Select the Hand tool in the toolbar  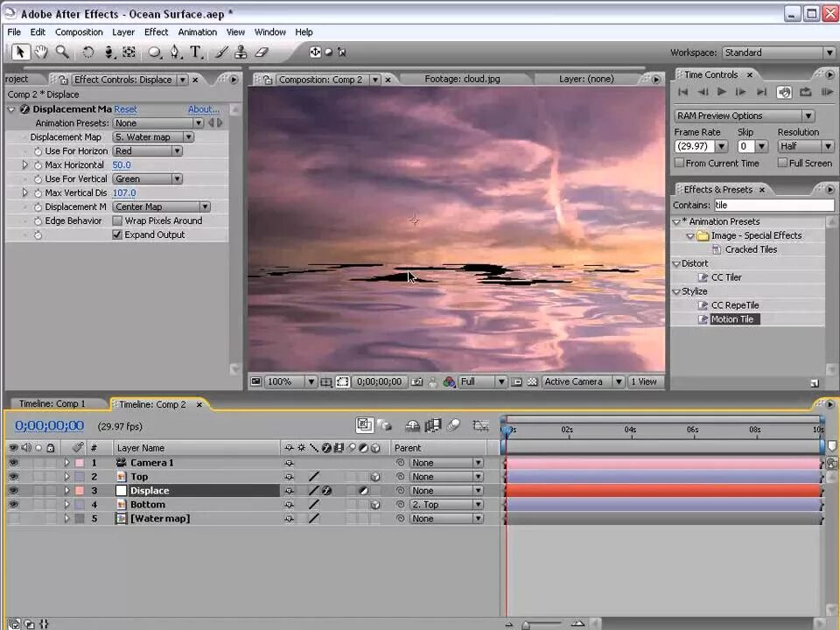[x=41, y=52]
